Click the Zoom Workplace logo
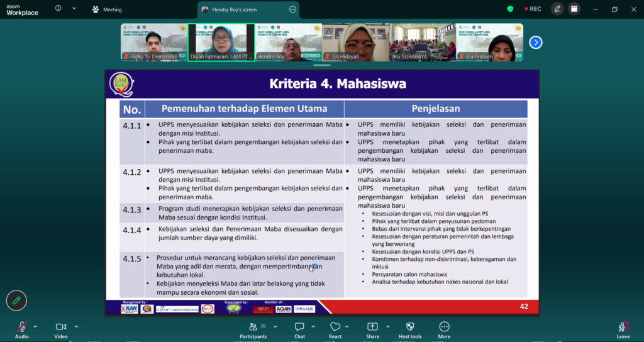Viewport: 644px width, 342px height. (22, 10)
